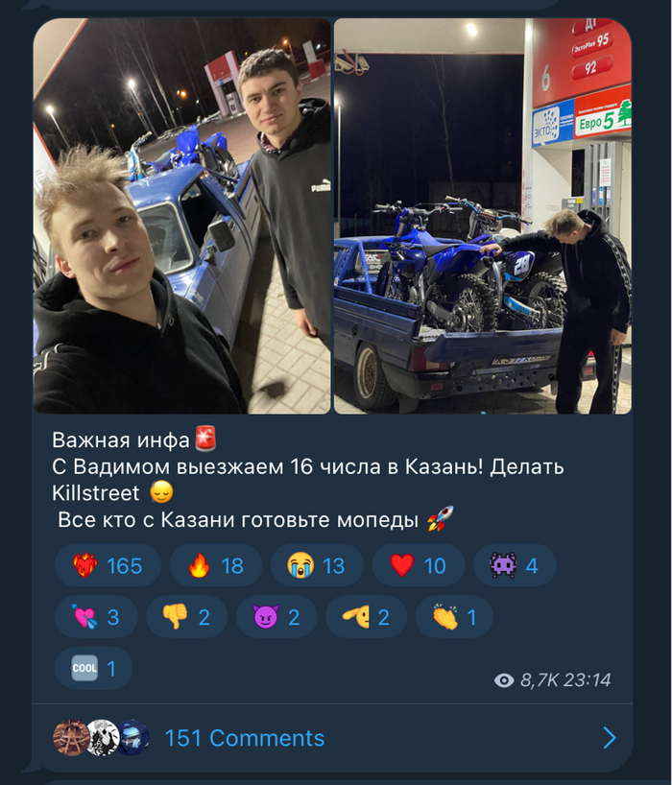Click the 'Важная инфа' message text
672x785 pixels.
[121, 440]
